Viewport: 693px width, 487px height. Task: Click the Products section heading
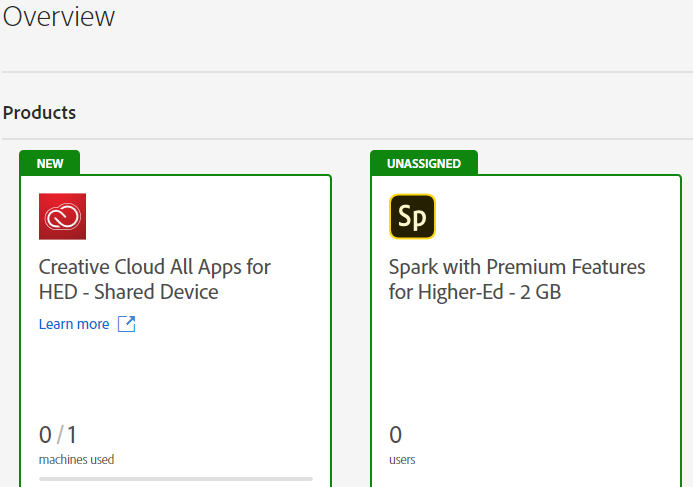coord(39,113)
